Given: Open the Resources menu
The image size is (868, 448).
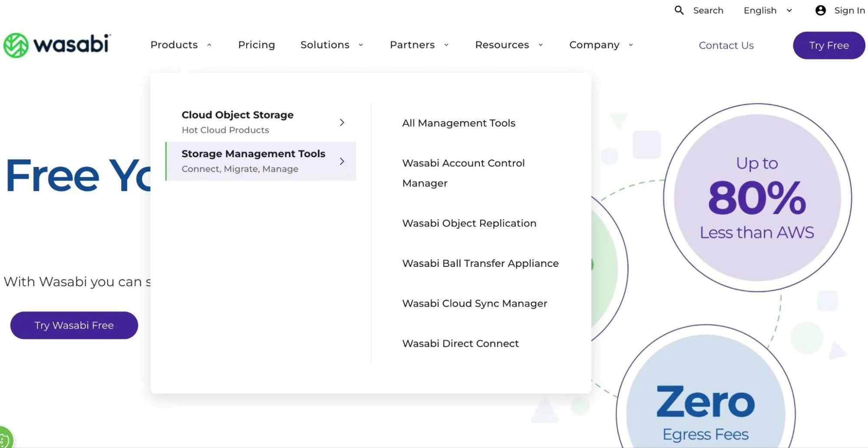Looking at the screenshot, I should (x=502, y=45).
